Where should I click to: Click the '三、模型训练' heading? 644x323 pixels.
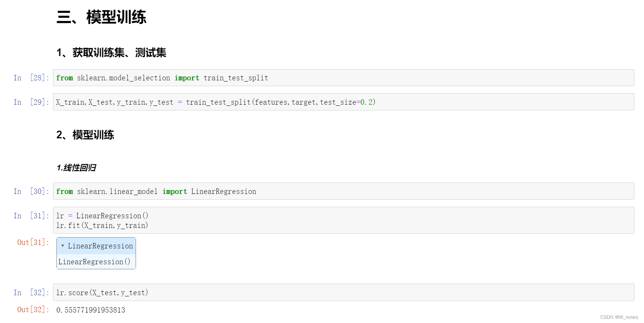101,17
